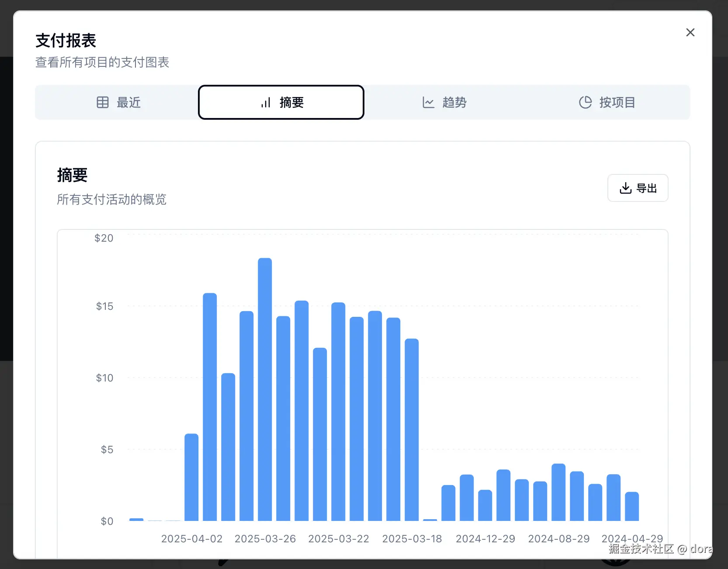Screen dimensions: 728x569
Task: Click the close cross at top right
Action: [x=690, y=32]
